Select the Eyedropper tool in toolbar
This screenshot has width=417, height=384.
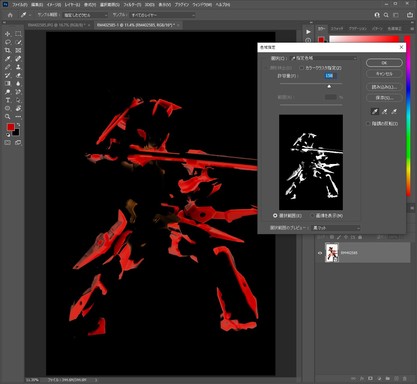click(7, 59)
